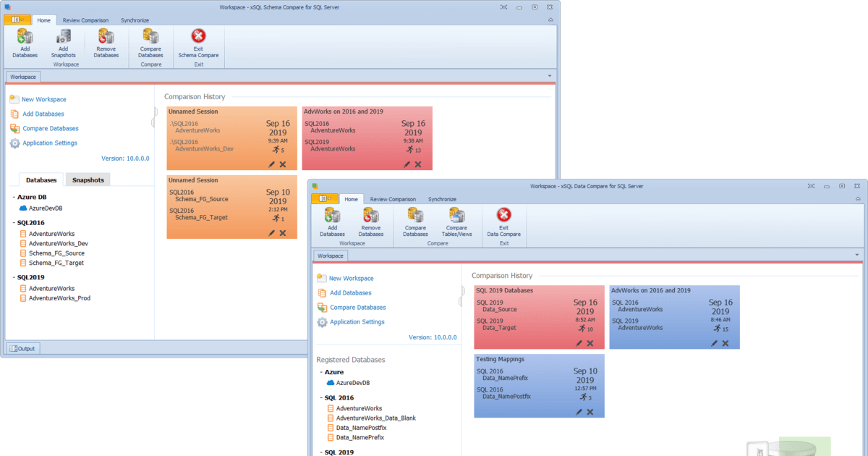Edit the Schema_FG_Source session card
Image resolution: width=868 pixels, height=456 pixels.
tap(272, 233)
